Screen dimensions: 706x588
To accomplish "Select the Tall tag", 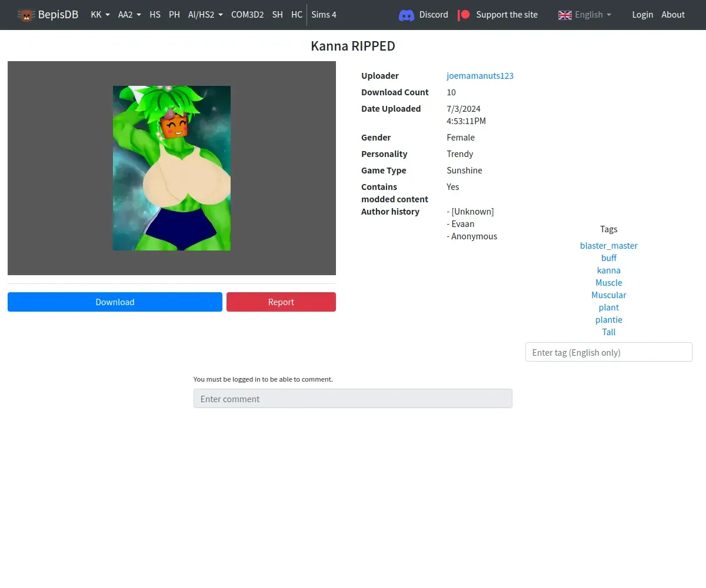I will tap(609, 332).
